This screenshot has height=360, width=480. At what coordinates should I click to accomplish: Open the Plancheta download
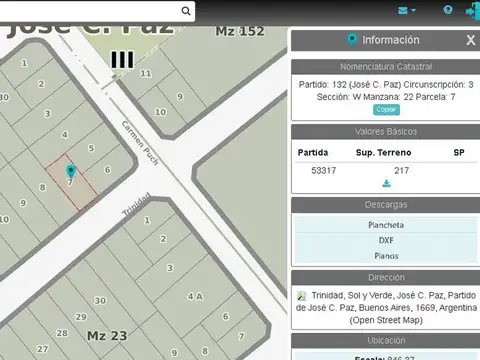pyautogui.click(x=386, y=225)
